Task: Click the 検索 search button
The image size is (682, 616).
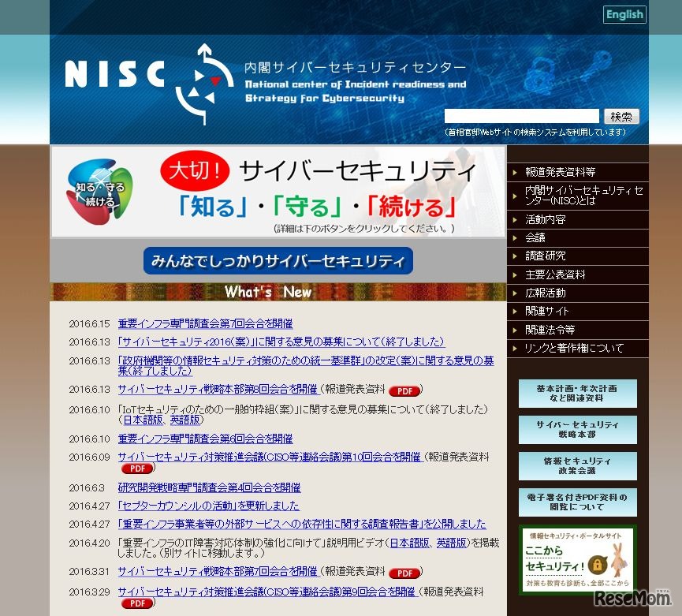Action: pos(621,117)
